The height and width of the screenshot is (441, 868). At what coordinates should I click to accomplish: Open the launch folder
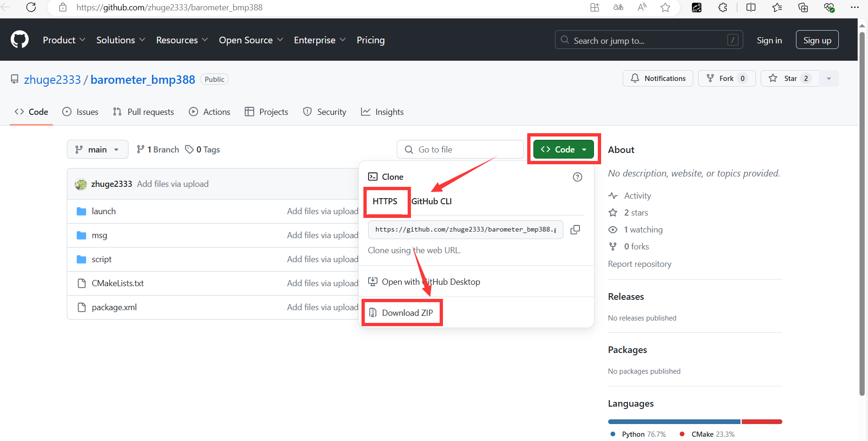click(104, 211)
